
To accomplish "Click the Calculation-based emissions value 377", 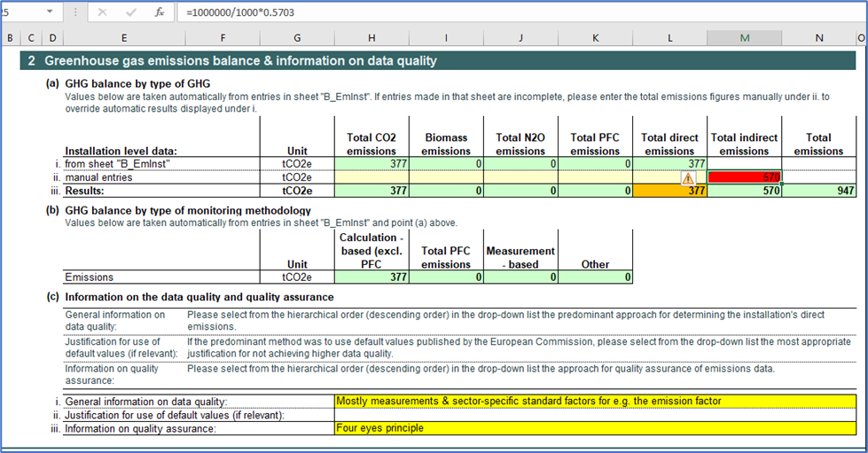I will (371, 277).
